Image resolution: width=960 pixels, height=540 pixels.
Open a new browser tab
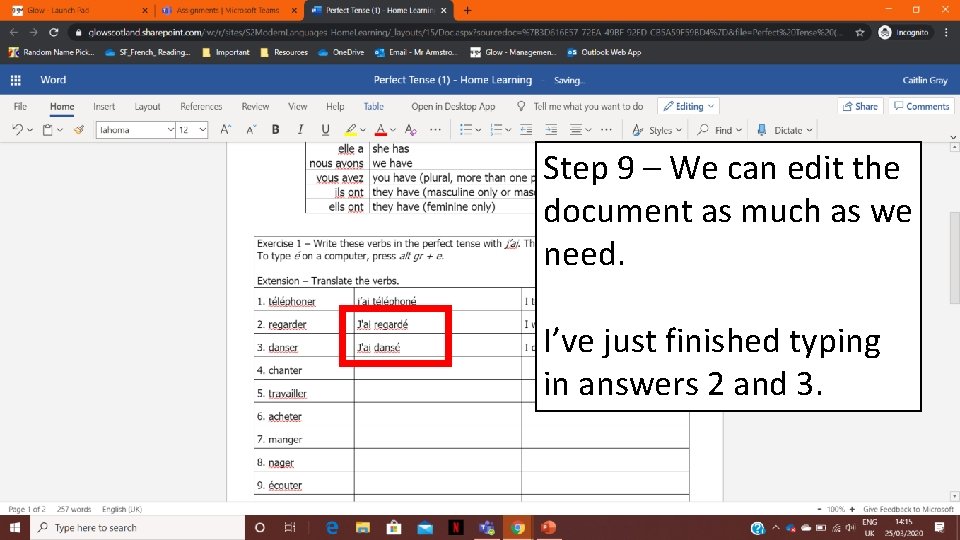pos(467,10)
